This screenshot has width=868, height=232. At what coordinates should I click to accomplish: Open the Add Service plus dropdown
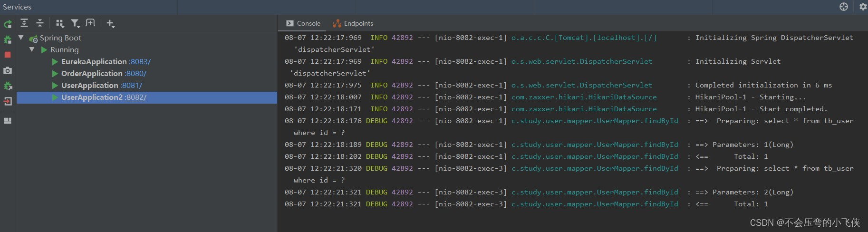coord(111,23)
